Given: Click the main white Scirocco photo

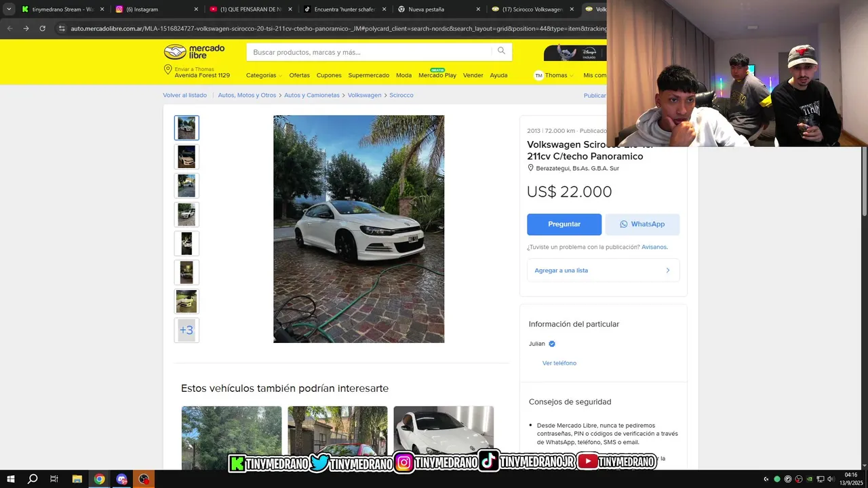Looking at the screenshot, I should coord(359,229).
